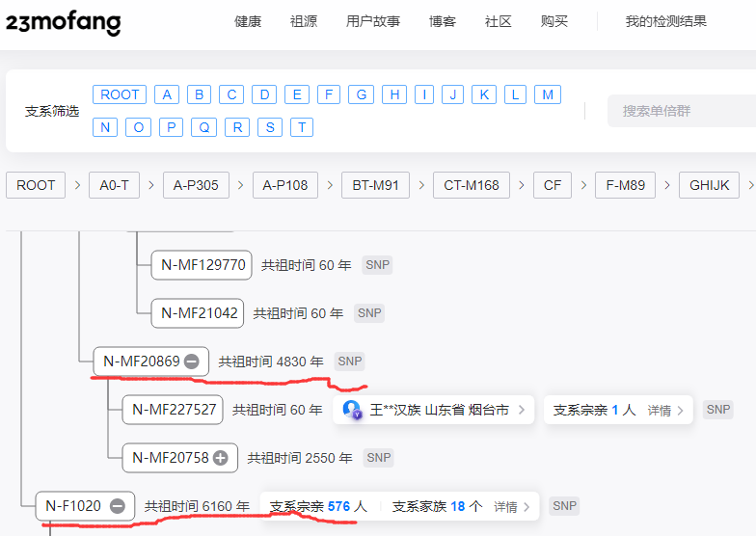
Task: Jump to A-P108 breadcrumb node
Action: tap(285, 185)
